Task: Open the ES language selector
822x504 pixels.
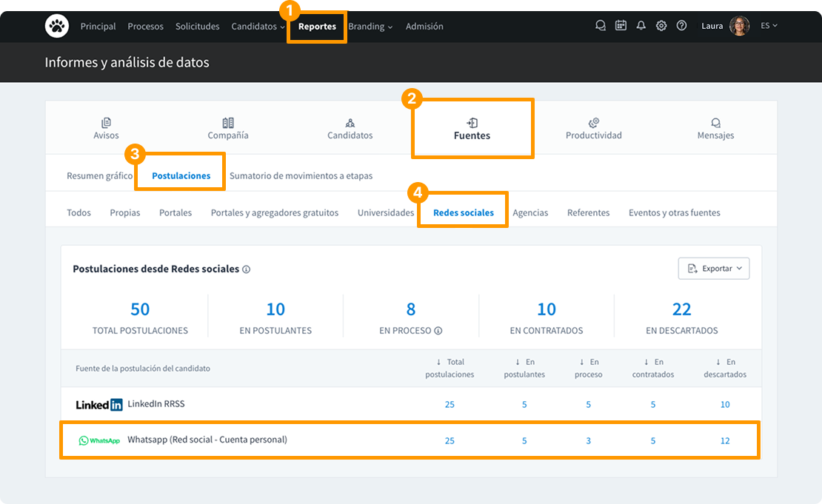Action: point(769,26)
